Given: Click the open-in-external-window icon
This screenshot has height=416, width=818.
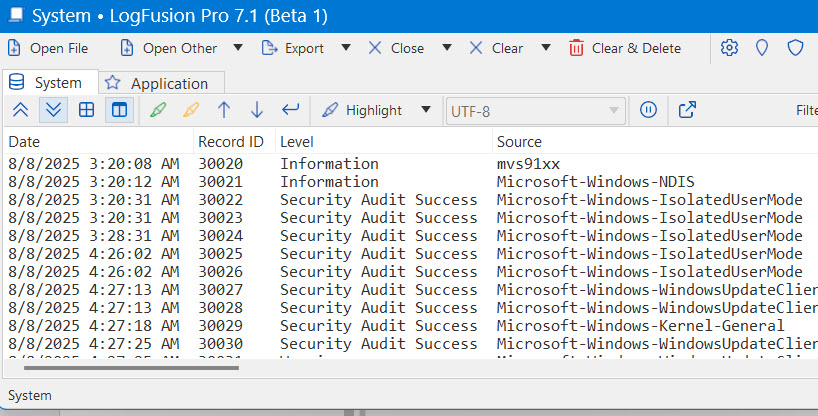Looking at the screenshot, I should tap(687, 110).
